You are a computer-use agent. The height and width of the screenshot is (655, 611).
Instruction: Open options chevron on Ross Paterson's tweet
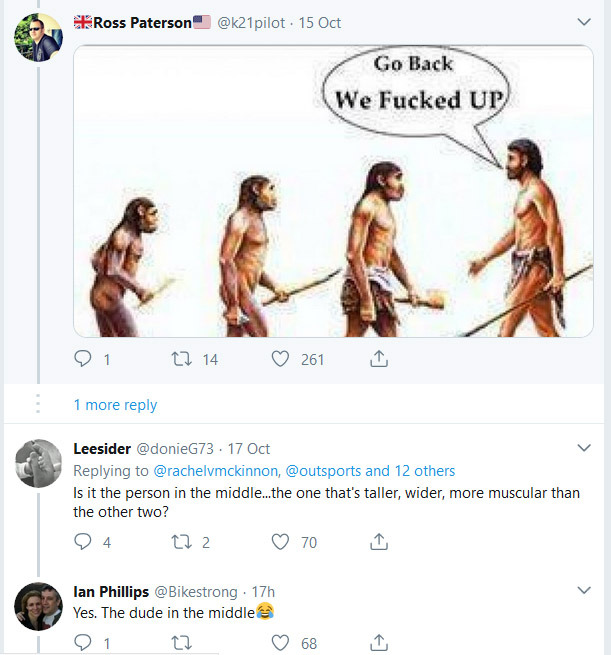click(x=585, y=21)
